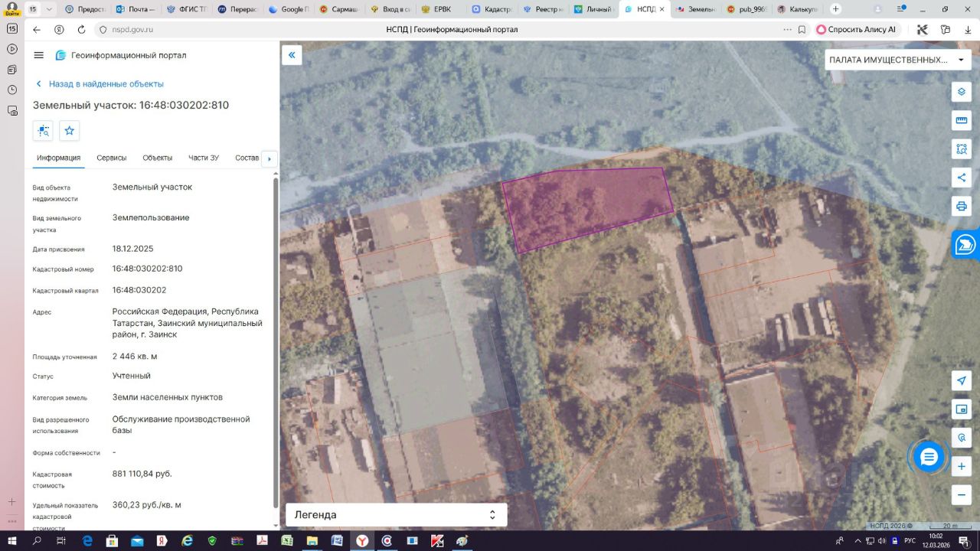Expand the Легенда panel
980x551 pixels.
tap(396, 514)
